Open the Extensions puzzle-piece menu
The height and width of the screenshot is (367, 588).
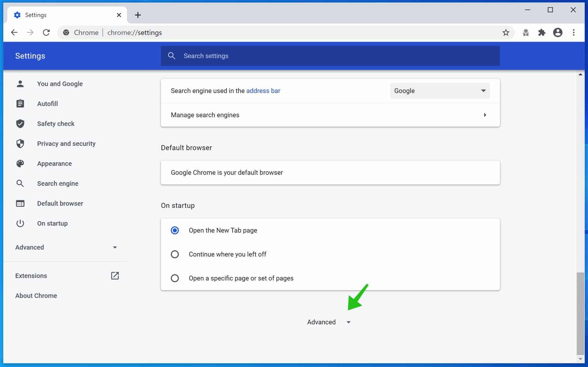point(542,32)
